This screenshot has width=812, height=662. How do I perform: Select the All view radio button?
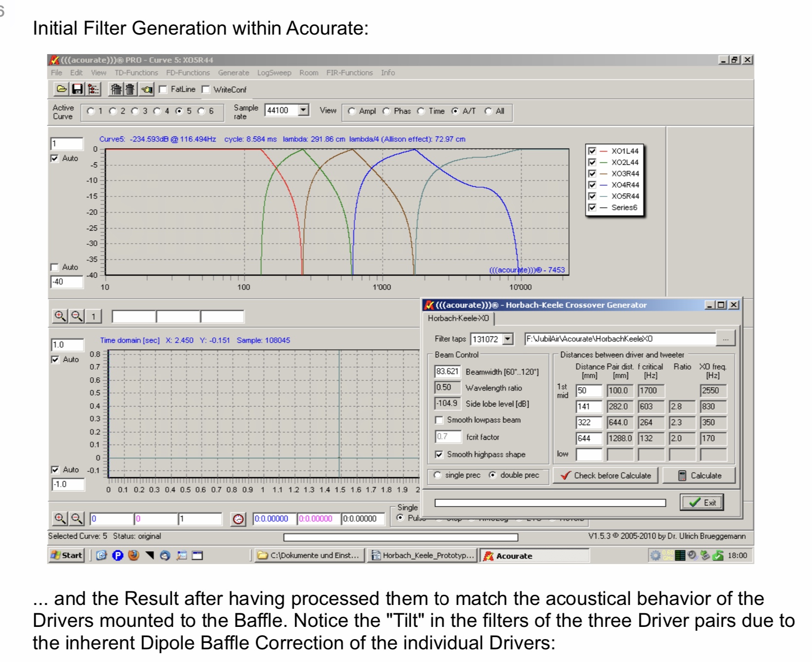click(488, 111)
